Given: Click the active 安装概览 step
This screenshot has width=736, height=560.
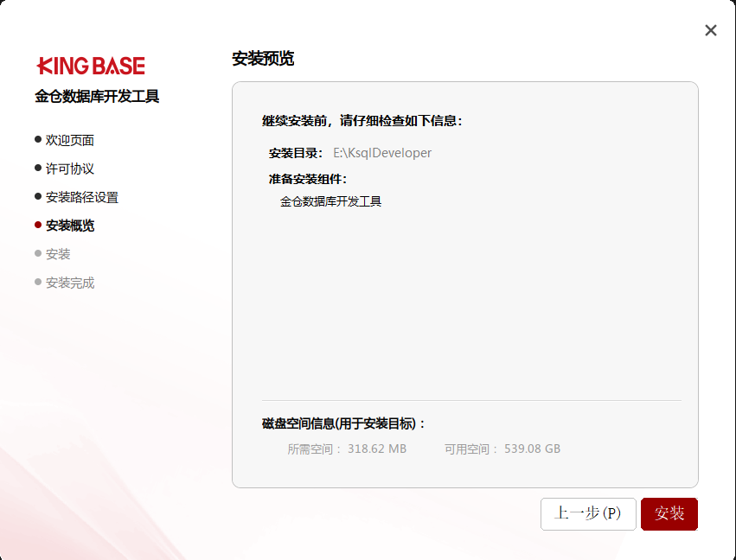Looking at the screenshot, I should click(69, 226).
